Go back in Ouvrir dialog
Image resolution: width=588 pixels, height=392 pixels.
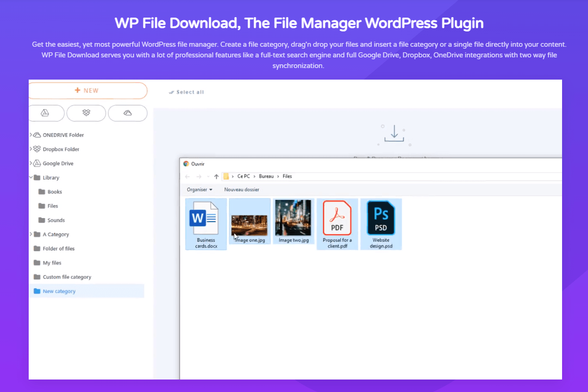click(187, 176)
